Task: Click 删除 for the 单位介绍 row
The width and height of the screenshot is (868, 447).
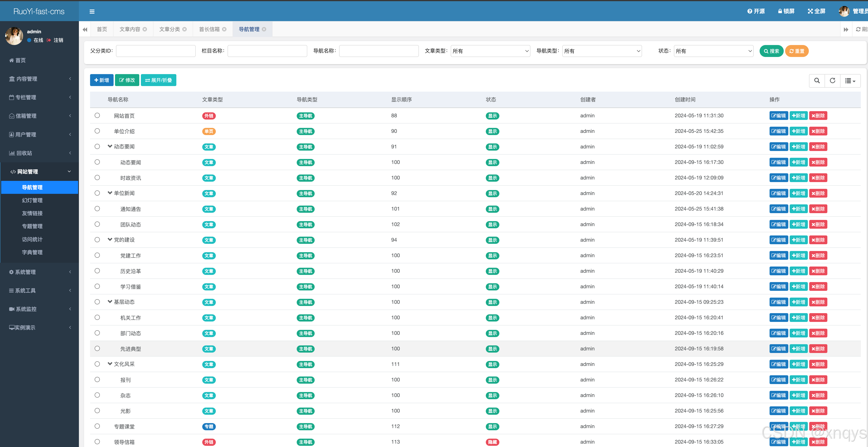Action: 818,131
